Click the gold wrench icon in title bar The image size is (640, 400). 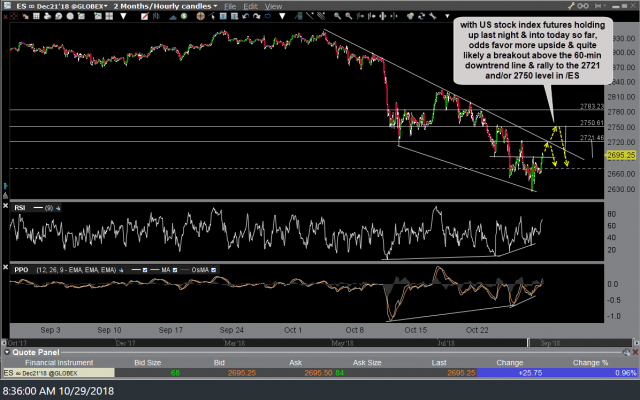571,6
